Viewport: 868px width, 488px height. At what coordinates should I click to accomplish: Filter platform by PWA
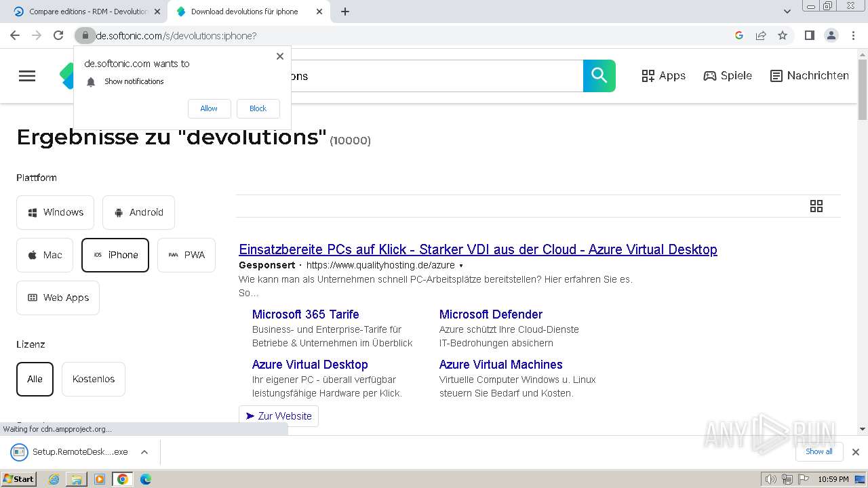click(x=186, y=255)
